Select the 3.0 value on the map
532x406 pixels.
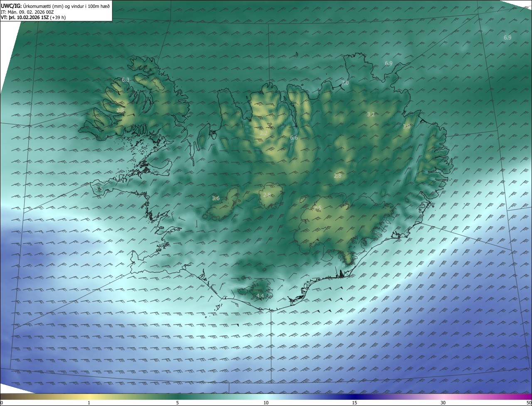406,126
